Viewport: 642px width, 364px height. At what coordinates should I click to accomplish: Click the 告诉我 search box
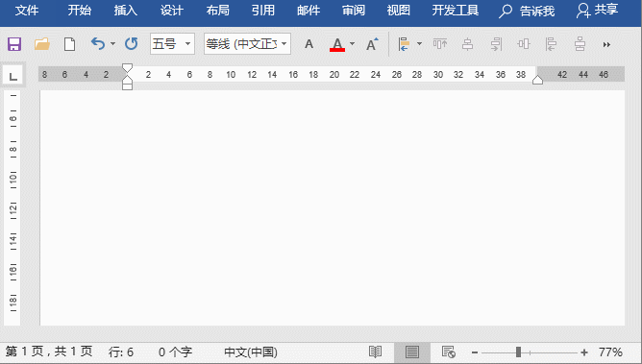click(527, 11)
